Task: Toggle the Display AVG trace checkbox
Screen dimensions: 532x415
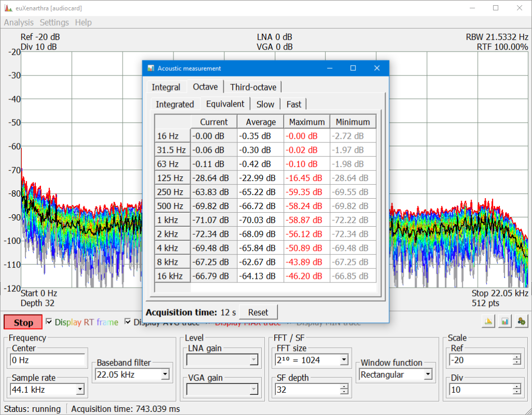Action: point(128,322)
